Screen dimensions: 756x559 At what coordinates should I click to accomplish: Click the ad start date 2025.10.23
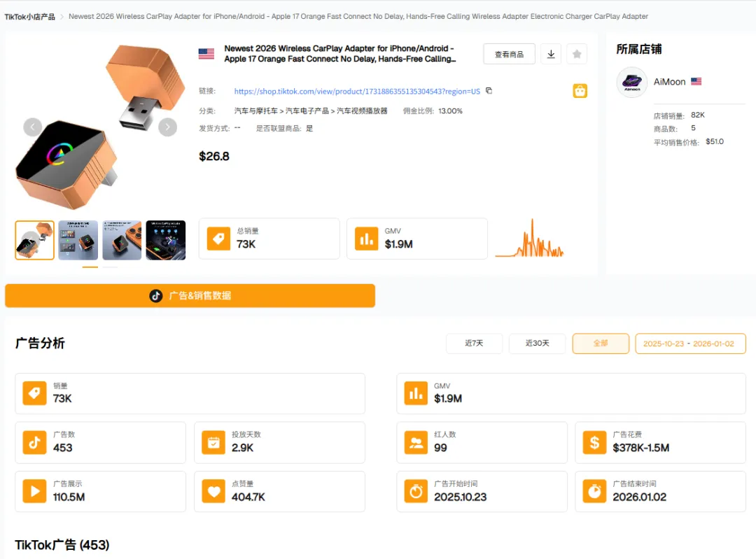[x=461, y=497]
